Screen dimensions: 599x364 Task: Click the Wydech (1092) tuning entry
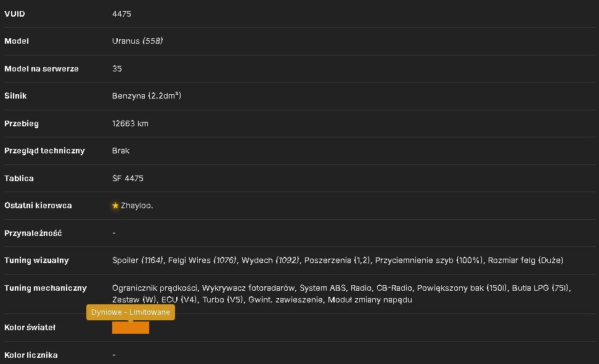coord(270,260)
